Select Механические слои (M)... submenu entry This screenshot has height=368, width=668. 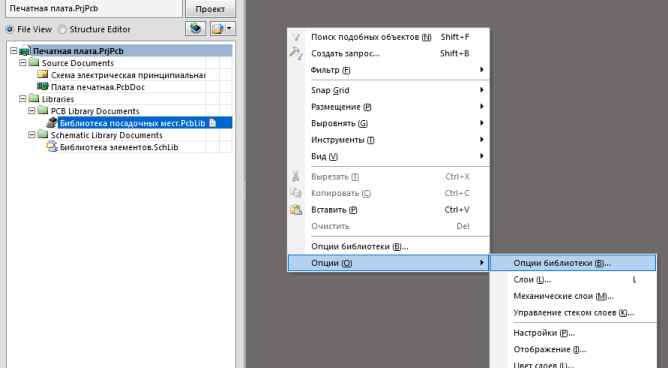click(573, 296)
